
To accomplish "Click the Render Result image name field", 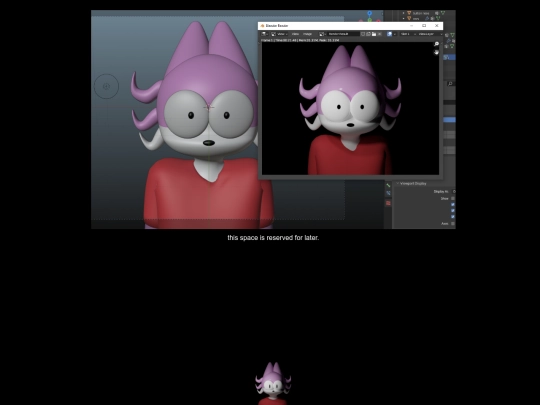I will [x=343, y=34].
